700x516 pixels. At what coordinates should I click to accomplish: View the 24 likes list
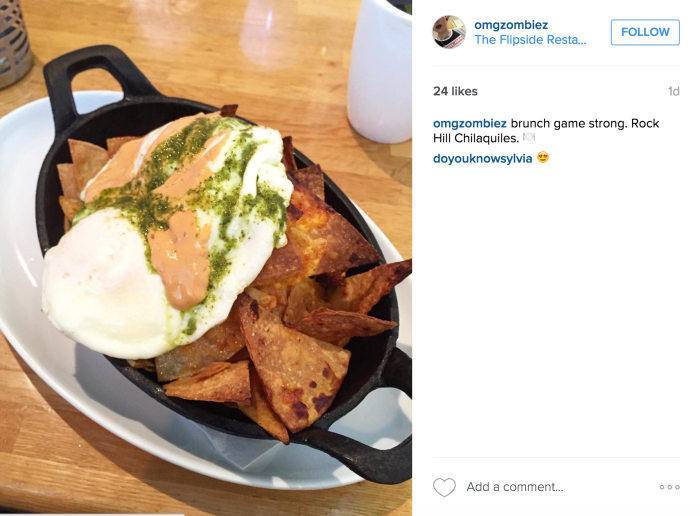tap(455, 91)
